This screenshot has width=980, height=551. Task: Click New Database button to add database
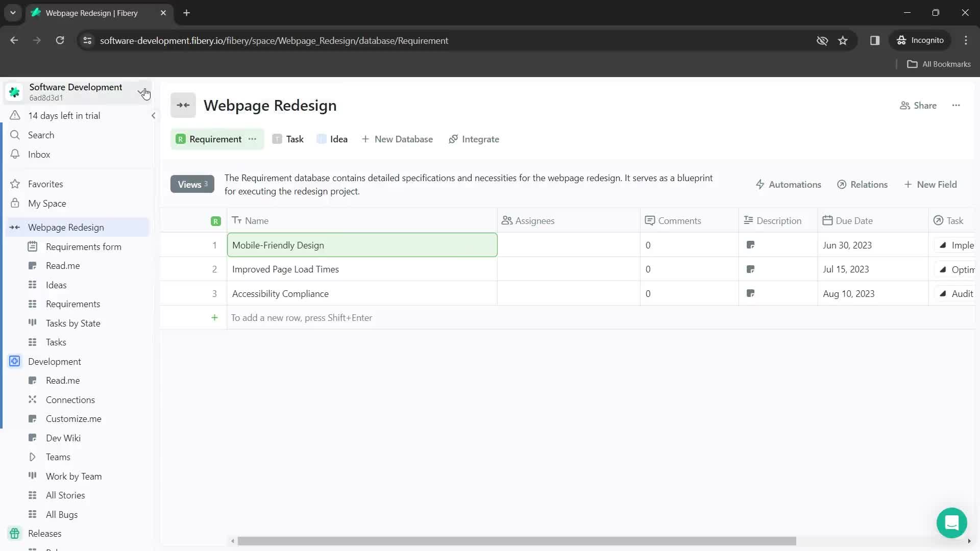[397, 139]
